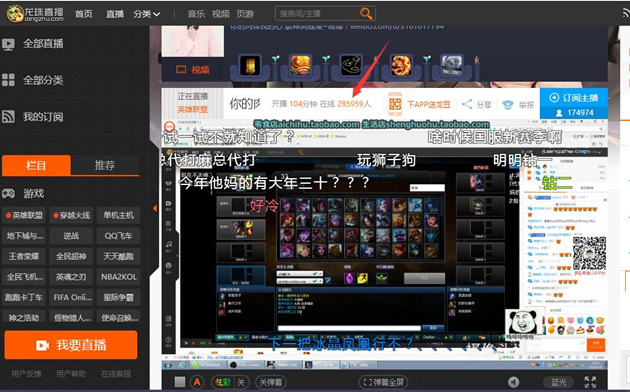Select the 单机主机 category
This screenshot has width=630, height=392.
(118, 215)
